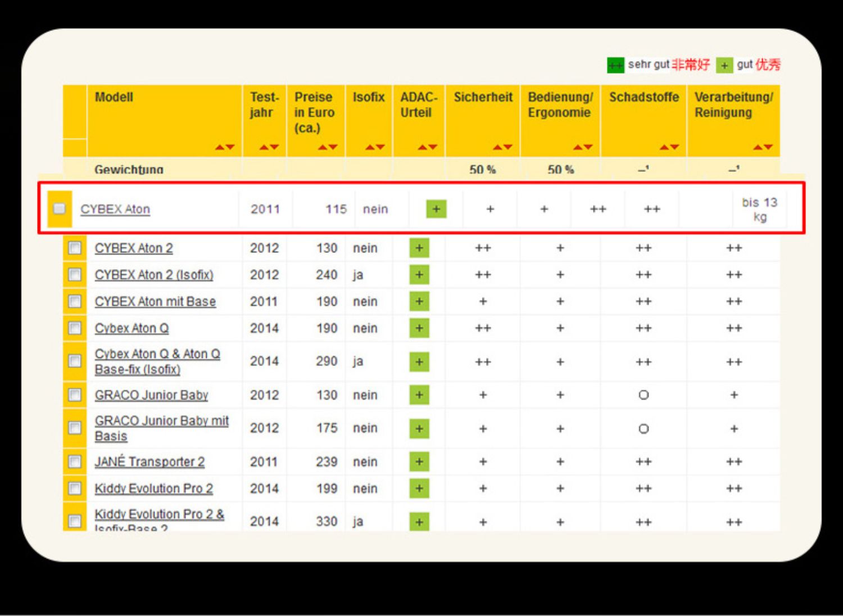Screen dimensions: 843x616
Task: Click green rating badge for JANÉ Transporter 2
Action: [419, 461]
